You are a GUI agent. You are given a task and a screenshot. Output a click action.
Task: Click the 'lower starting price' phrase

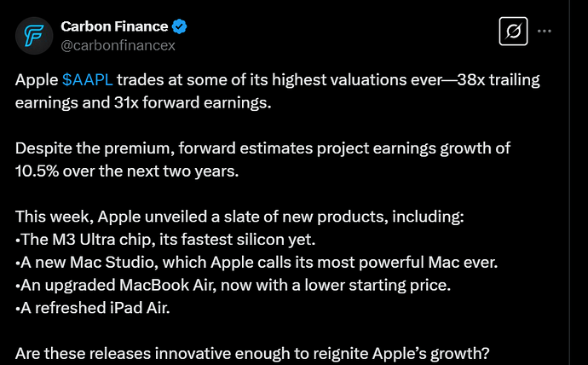[x=378, y=286]
